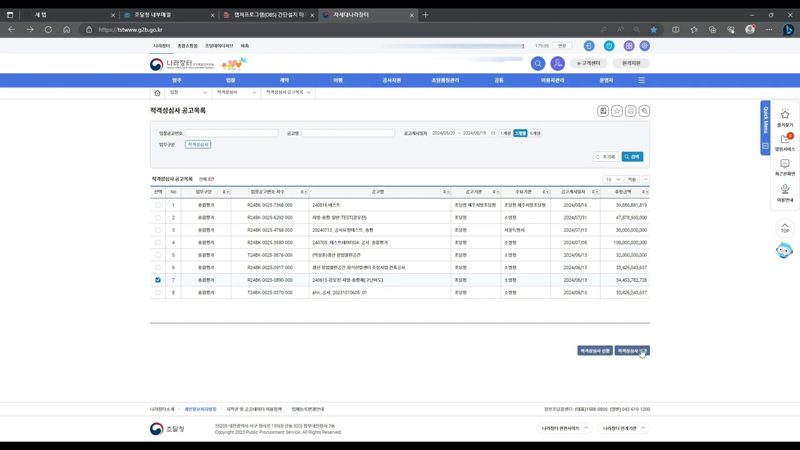The width and height of the screenshot is (800, 450).
Task: Open the purple user profile circle icon
Action: coord(558,63)
